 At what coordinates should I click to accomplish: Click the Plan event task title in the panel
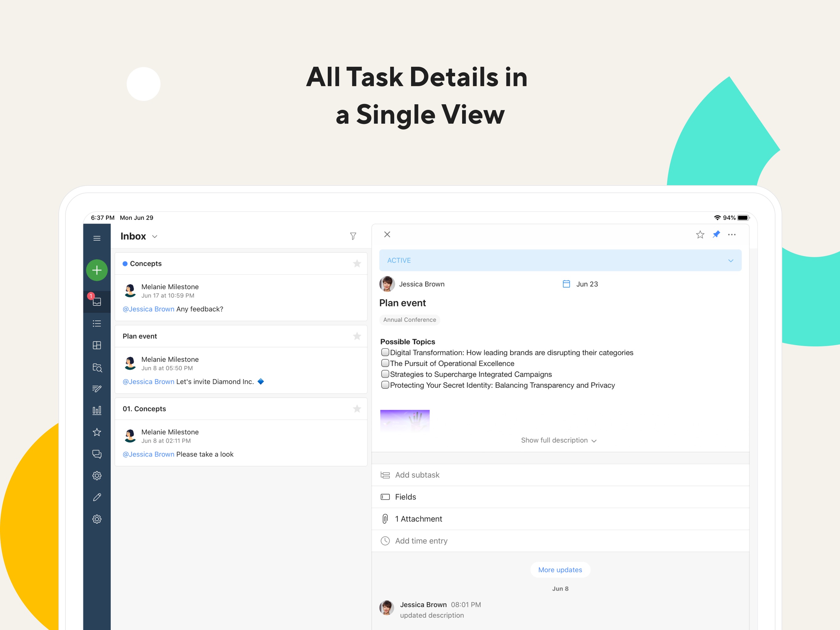coord(402,303)
